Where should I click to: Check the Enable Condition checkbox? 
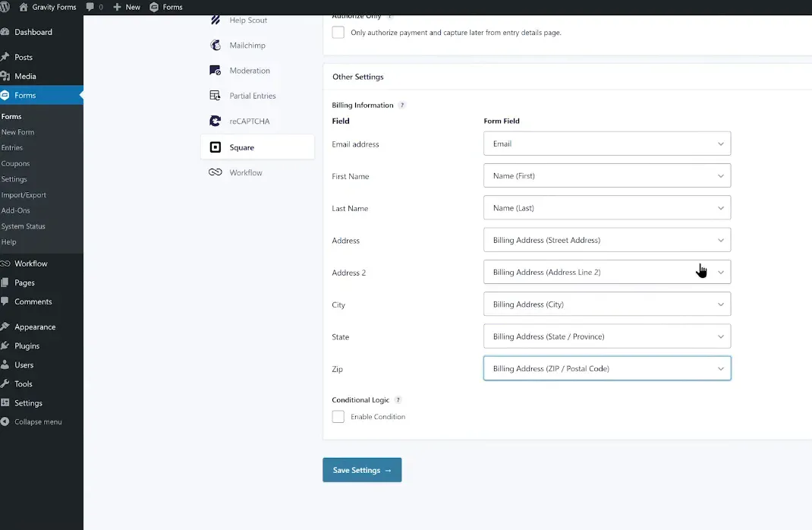tap(338, 417)
